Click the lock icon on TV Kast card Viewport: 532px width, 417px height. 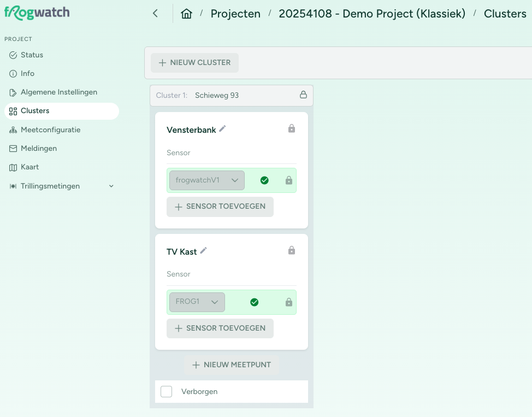(x=292, y=251)
